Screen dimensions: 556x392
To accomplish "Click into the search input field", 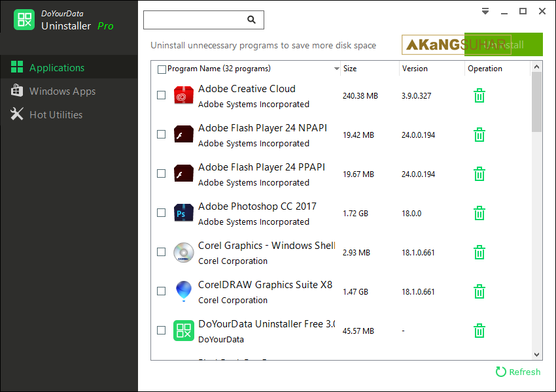I will click(x=203, y=20).
